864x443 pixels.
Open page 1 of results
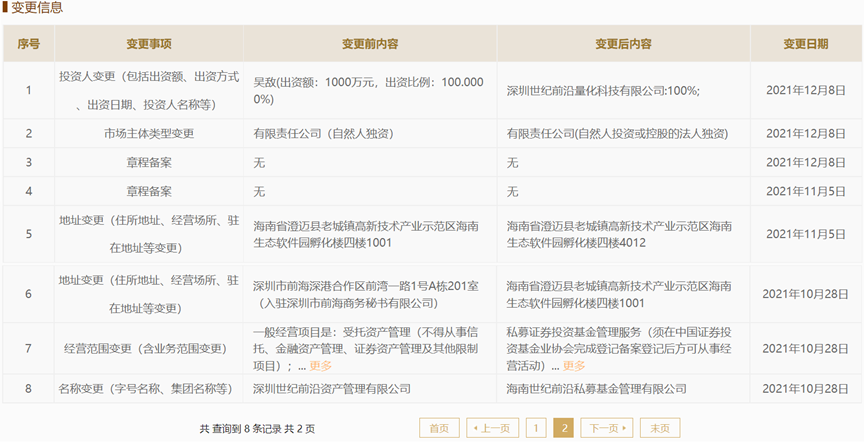pos(536,428)
